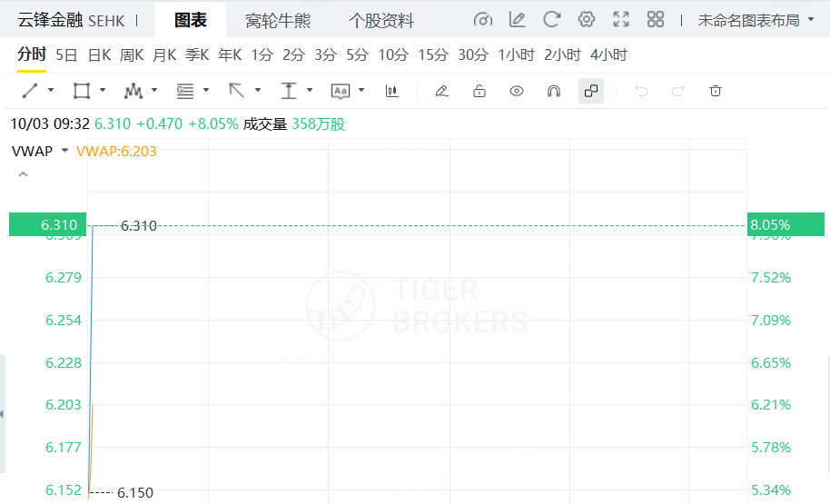830x504 pixels.
Task: Switch to 个股资料 tab
Action: (x=381, y=21)
